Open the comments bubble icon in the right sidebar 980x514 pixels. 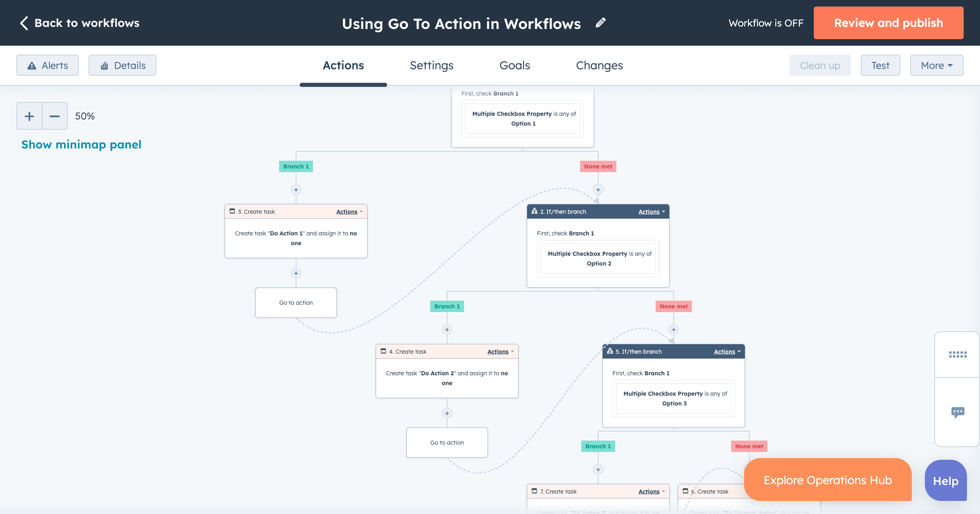coord(958,412)
